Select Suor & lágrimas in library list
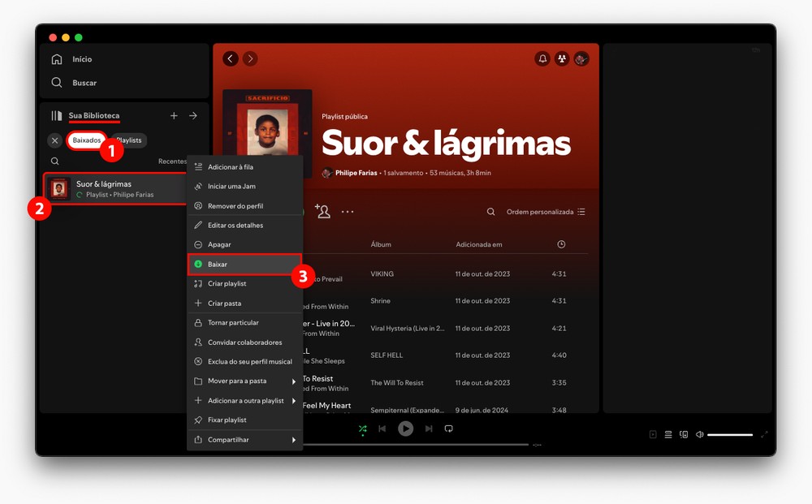This screenshot has height=504, width=812. (x=115, y=188)
